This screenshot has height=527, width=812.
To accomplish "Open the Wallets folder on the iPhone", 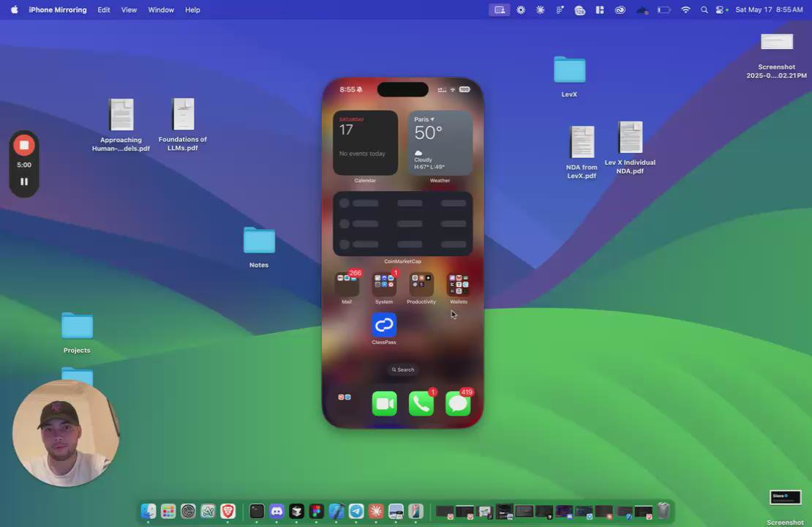I will (458, 285).
